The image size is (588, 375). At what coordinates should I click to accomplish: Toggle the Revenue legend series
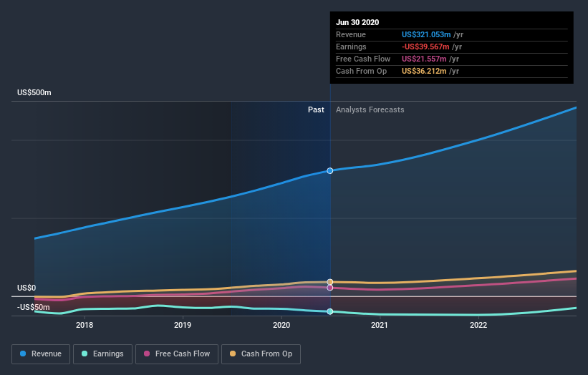pyautogui.click(x=41, y=354)
